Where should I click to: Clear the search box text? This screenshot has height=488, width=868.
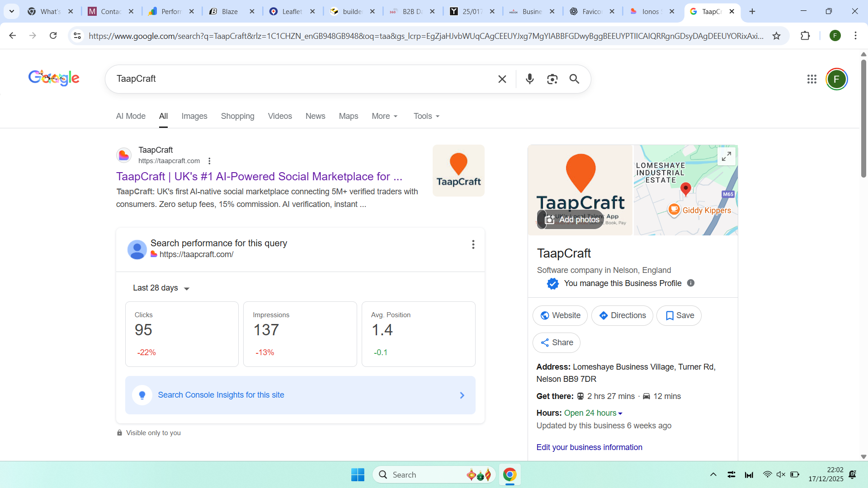pyautogui.click(x=502, y=79)
